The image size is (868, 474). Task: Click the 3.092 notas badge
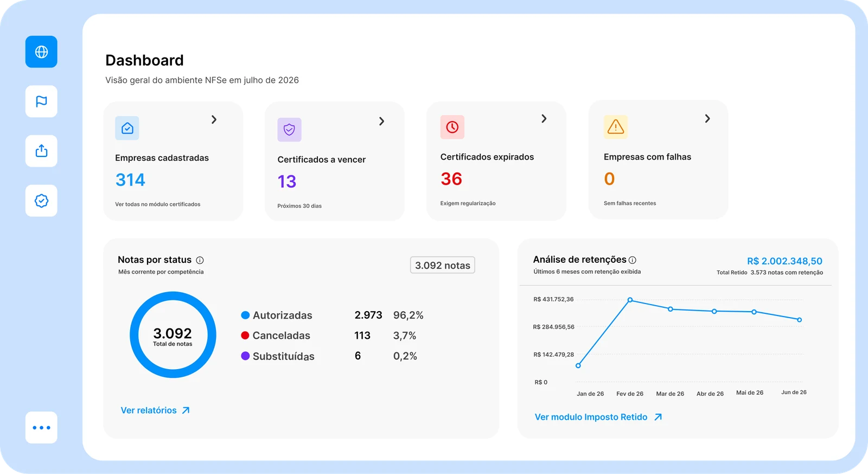pos(443,265)
